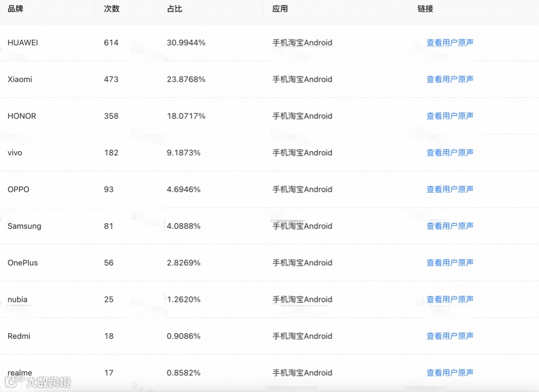Image resolution: width=539 pixels, height=392 pixels.
Task: Click the percentage 23.8768%
Action: tap(186, 79)
